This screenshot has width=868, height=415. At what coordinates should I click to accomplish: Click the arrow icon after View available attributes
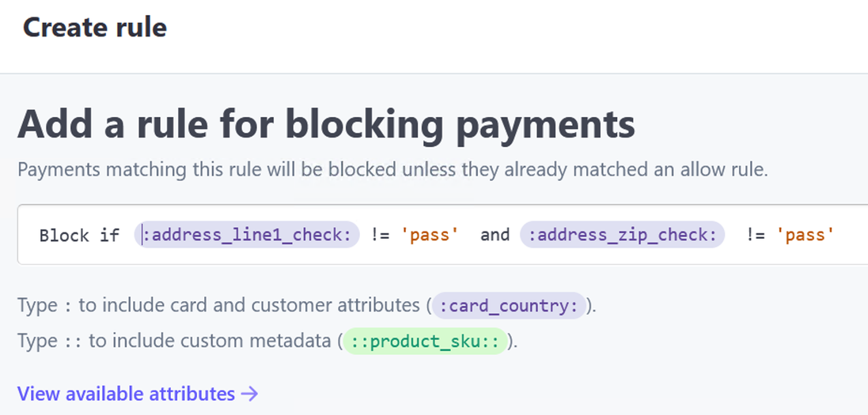250,394
